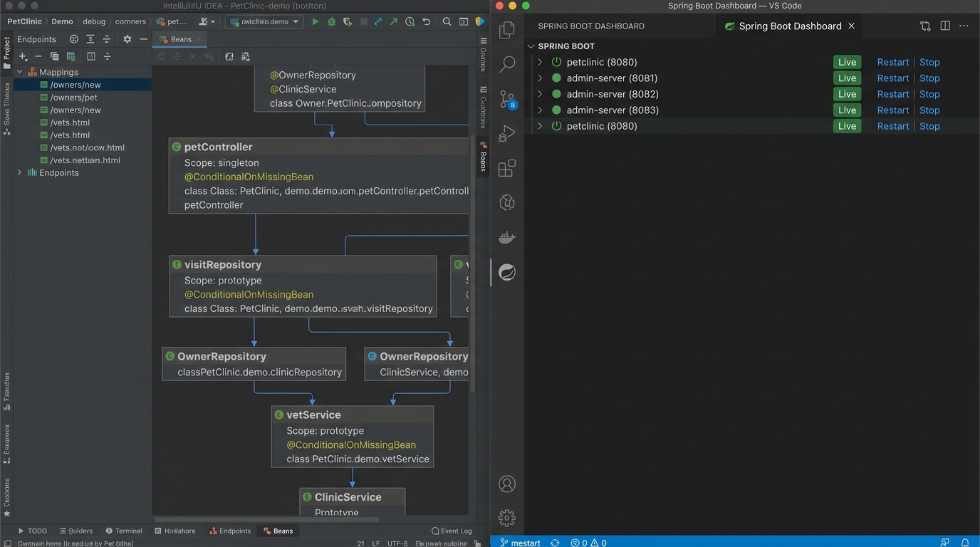Viewport: 980px width, 547px height.
Task: Click the profiler clock icon in IntelliJ toolbar
Action: (410, 22)
